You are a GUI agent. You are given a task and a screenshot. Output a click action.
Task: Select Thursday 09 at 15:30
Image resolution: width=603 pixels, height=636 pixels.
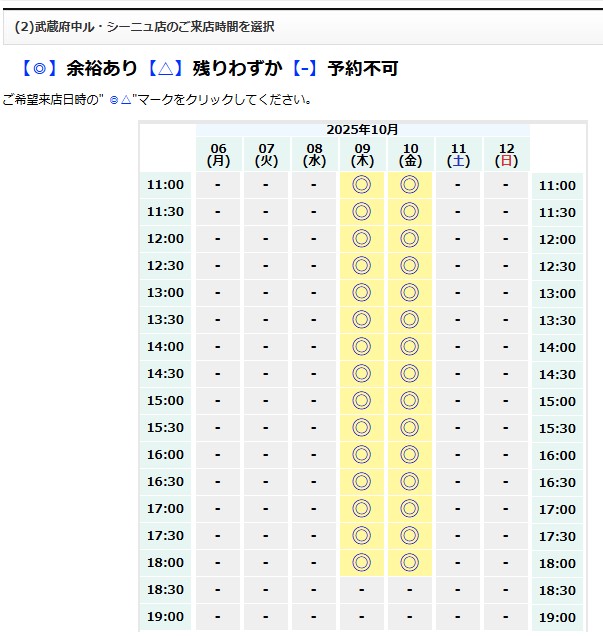pos(362,428)
